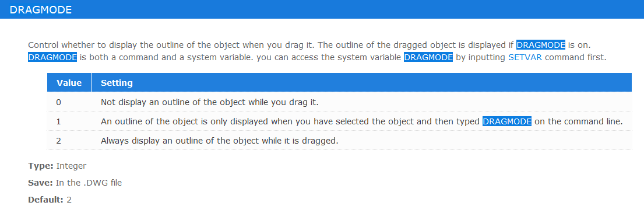Screen dimensions: 644x216
Task: Click the bold Save label
Action: (41, 183)
